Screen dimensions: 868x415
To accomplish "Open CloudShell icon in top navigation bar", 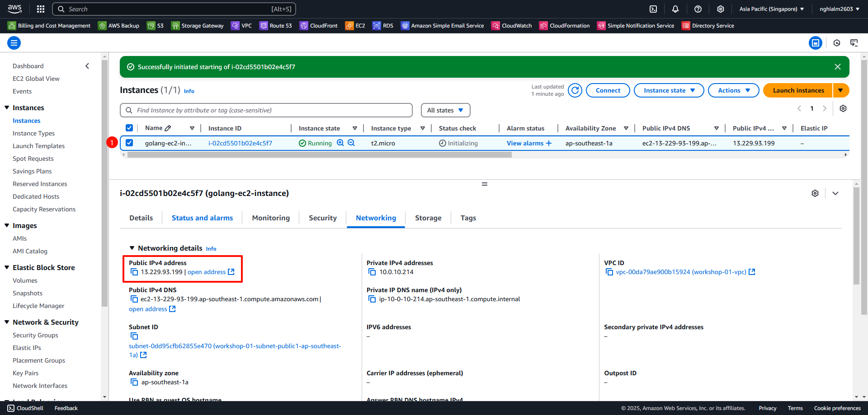I will pyautogui.click(x=653, y=9).
